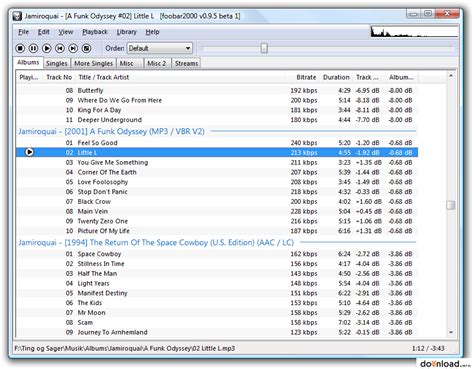The width and height of the screenshot is (474, 369).
Task: Click the Stop playback button
Action: click(20, 48)
